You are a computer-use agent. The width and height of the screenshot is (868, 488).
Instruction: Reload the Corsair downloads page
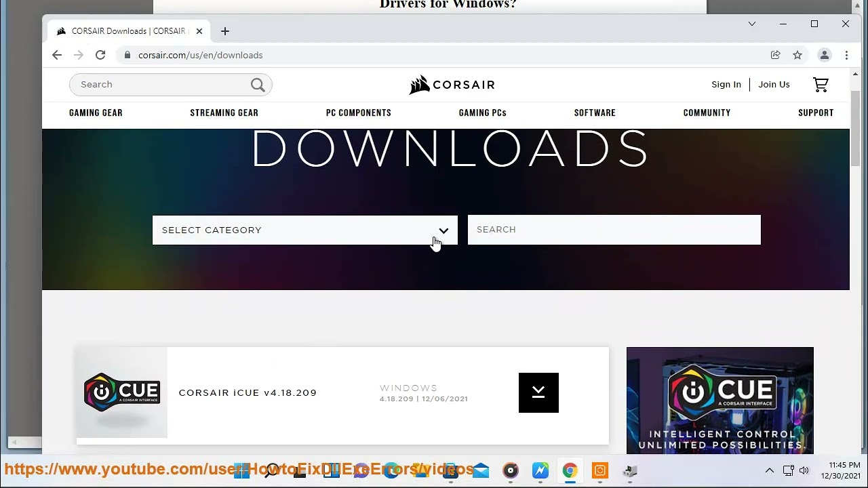pyautogui.click(x=100, y=55)
